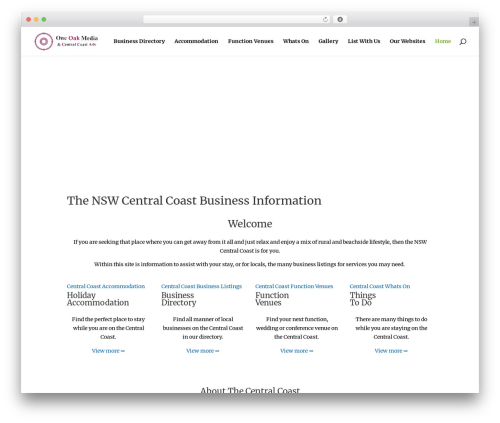Click text 'Find the perfect place to stay'
Image resolution: width=500 pixels, height=423 pixels.
pos(108,319)
